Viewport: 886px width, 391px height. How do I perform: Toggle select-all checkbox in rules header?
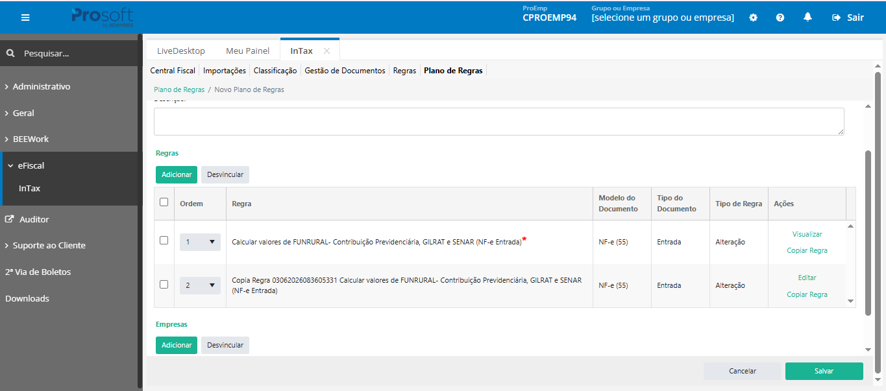[x=164, y=202]
